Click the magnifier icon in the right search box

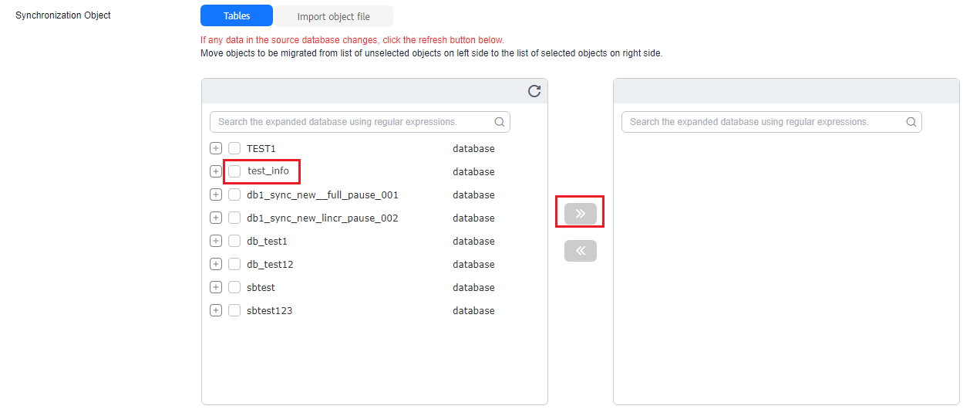(911, 122)
